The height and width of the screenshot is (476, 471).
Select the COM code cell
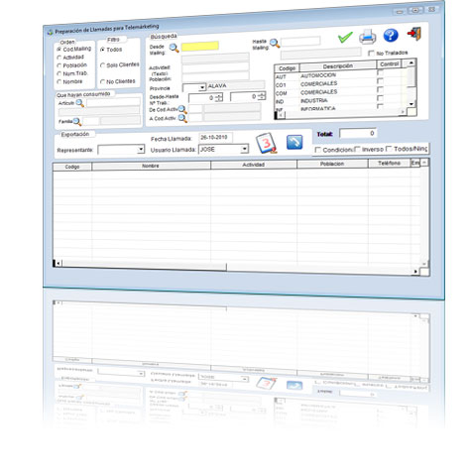282,93
